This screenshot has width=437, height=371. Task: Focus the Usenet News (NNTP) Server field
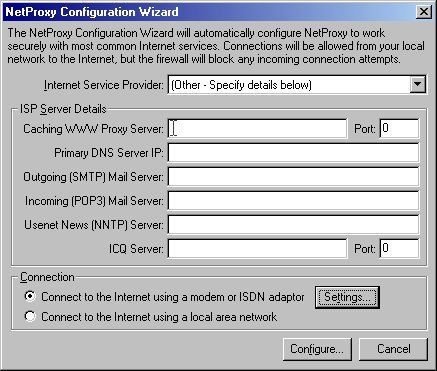[293, 225]
